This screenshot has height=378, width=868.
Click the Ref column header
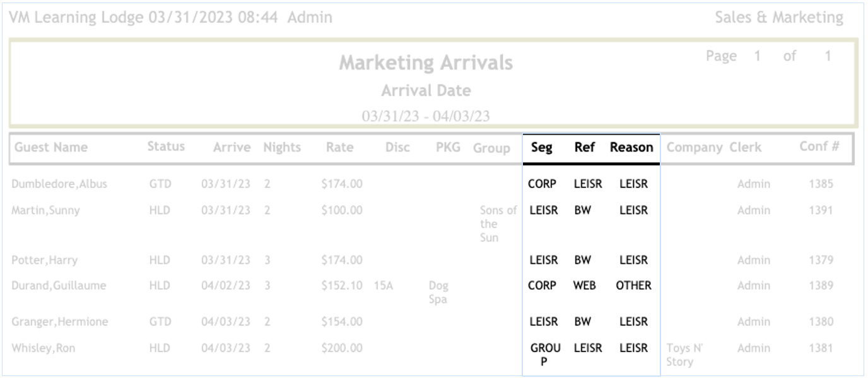584,148
